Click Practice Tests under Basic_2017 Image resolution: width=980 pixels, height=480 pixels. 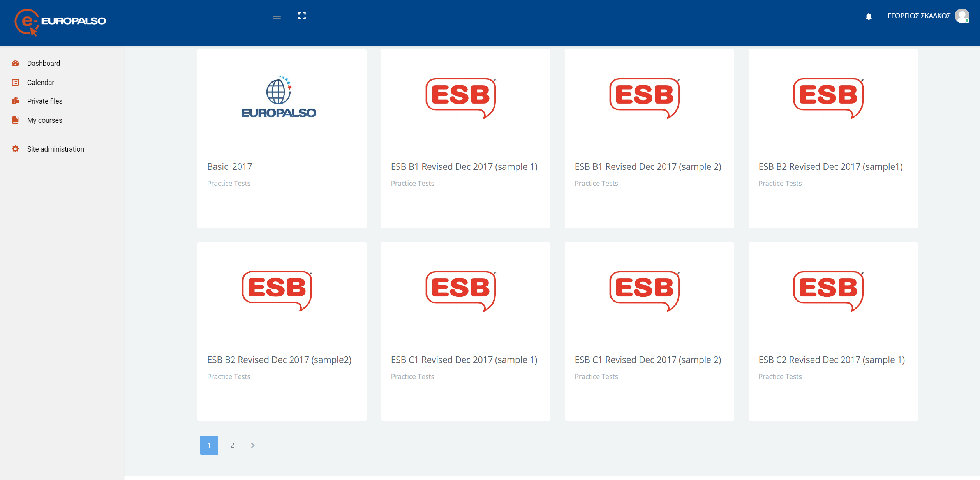pyautogui.click(x=229, y=184)
